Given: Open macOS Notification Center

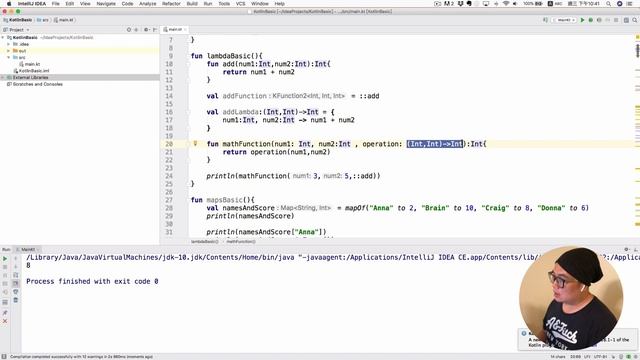Looking at the screenshot, I should click(630, 4).
